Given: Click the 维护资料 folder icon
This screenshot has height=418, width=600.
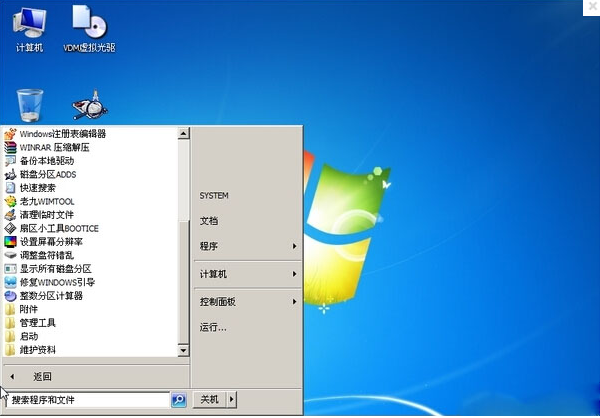Looking at the screenshot, I should (10, 350).
